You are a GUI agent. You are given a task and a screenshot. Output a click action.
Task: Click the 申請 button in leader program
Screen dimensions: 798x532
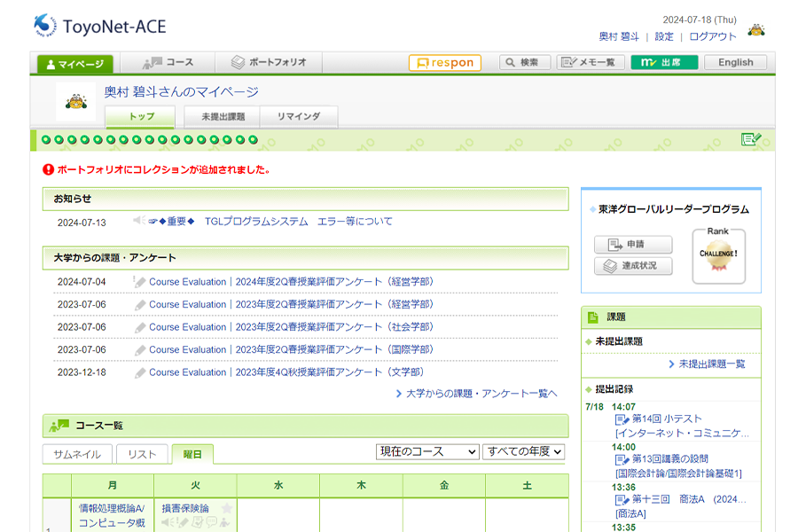[633, 245]
